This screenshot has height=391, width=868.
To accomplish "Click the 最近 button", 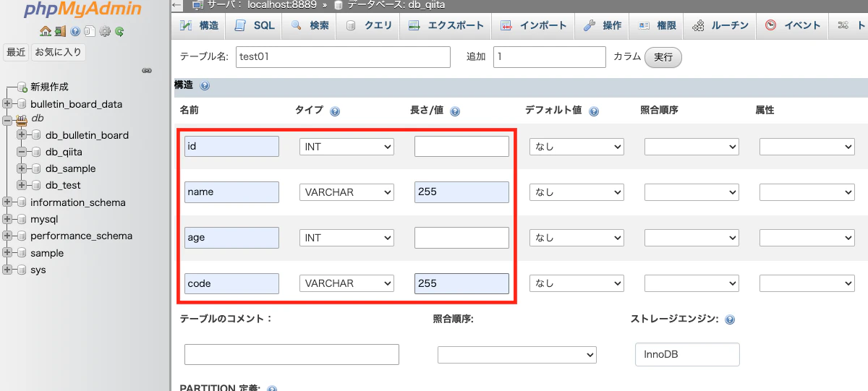I will pos(17,52).
